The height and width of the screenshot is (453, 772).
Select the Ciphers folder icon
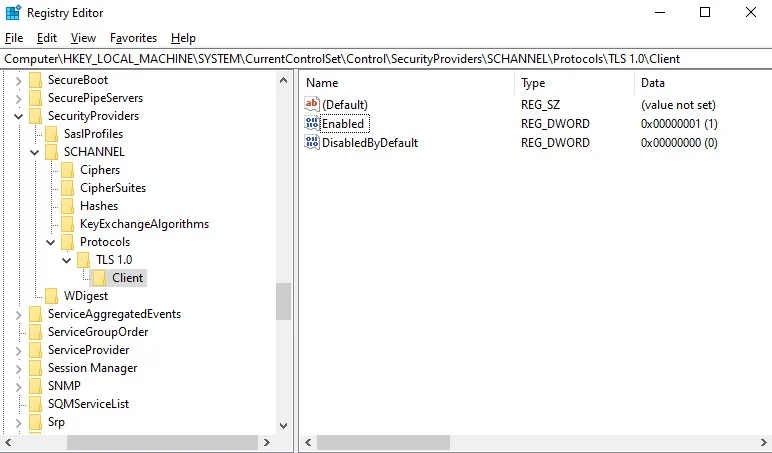[x=68, y=170]
